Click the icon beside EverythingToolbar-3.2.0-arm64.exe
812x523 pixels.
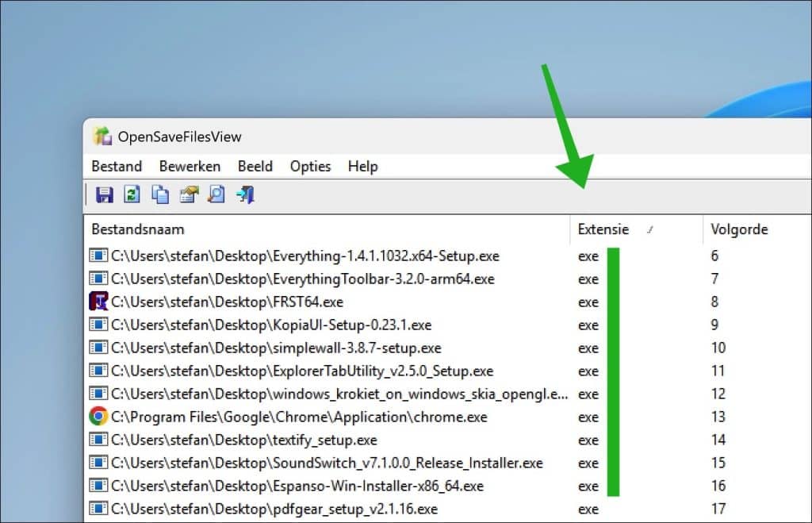98,279
